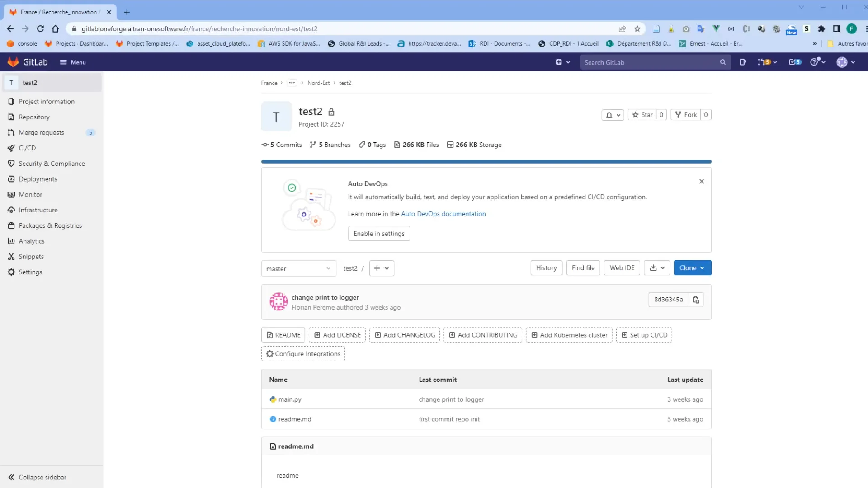Viewport: 868px width, 488px height.
Task: Open the master branch dropdown
Action: pos(298,268)
